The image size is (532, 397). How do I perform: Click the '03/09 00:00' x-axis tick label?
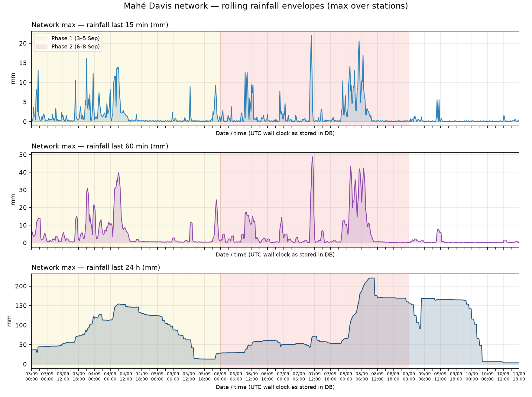pyautogui.click(x=31, y=376)
